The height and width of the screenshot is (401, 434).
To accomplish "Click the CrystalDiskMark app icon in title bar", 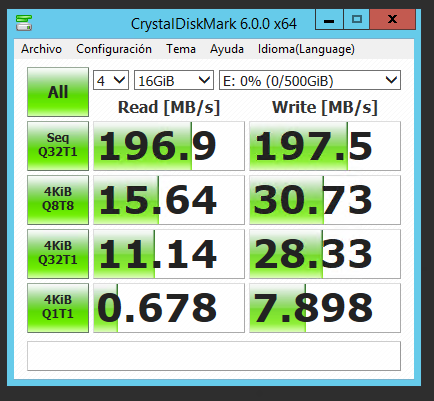I will (x=24, y=23).
